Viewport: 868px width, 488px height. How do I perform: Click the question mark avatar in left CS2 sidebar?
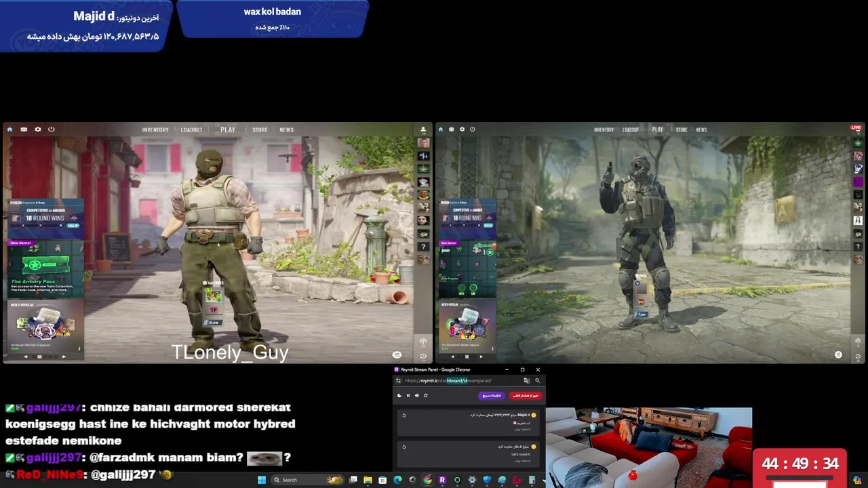(423, 247)
